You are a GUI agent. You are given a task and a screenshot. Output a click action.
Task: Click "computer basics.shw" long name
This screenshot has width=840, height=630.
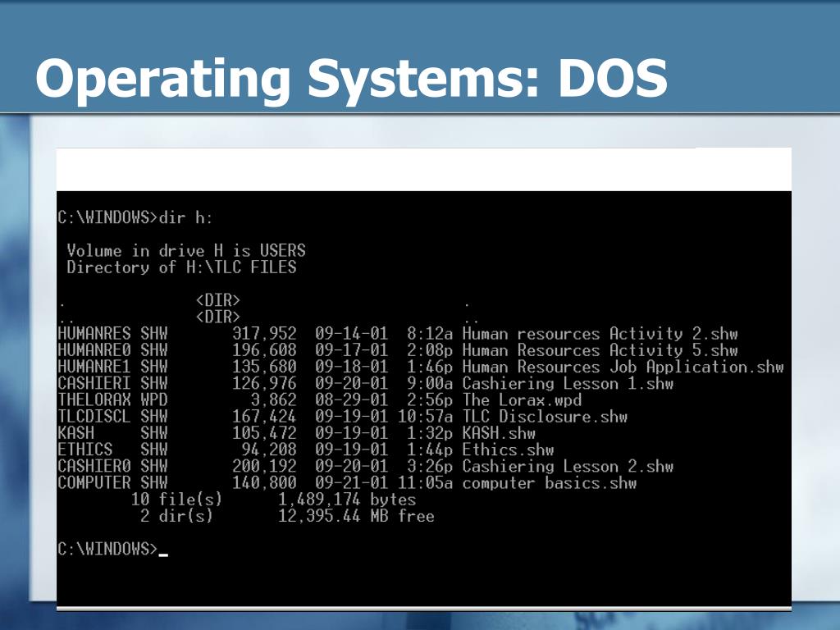click(550, 482)
